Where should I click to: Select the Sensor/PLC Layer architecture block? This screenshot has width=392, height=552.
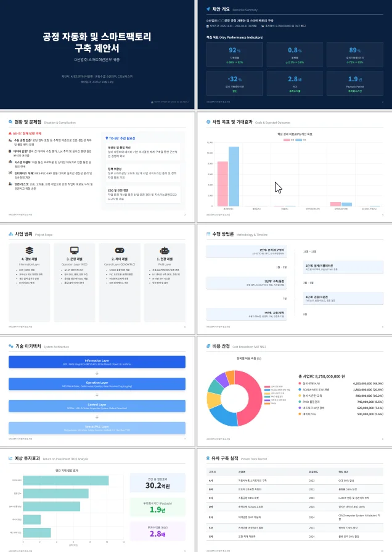97,428
